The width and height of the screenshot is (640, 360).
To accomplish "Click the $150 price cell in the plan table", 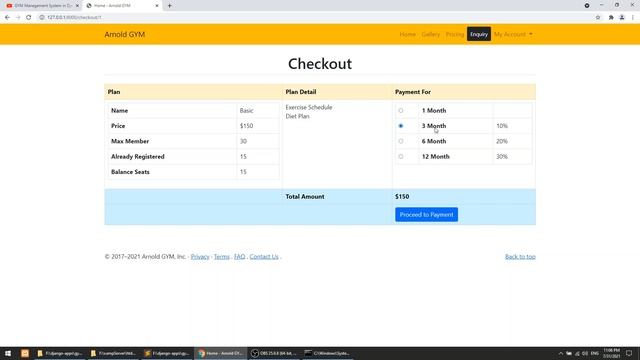I will [x=258, y=126].
